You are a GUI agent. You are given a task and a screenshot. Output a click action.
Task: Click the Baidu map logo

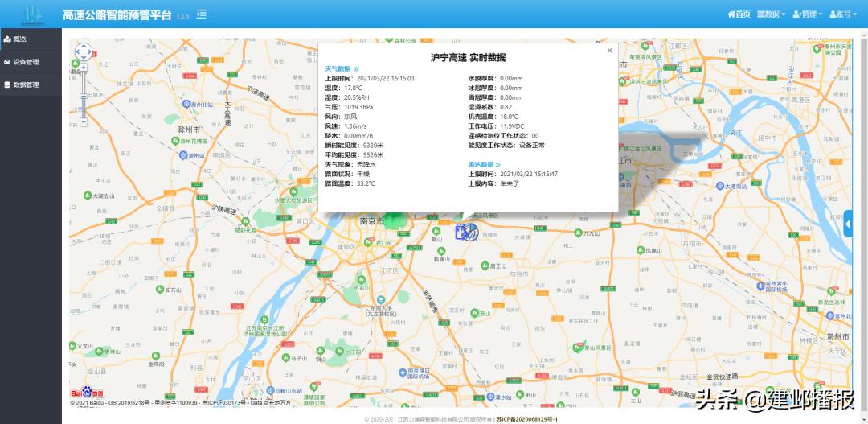pyautogui.click(x=86, y=392)
